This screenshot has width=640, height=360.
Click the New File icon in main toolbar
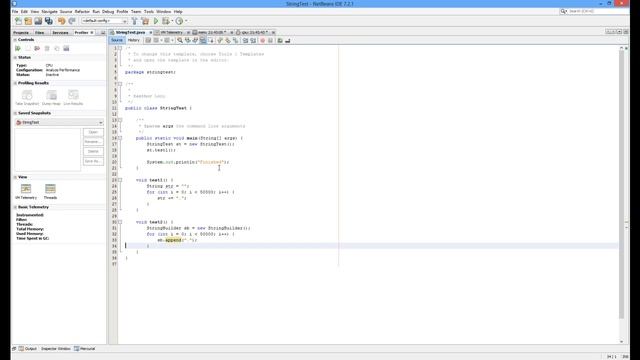pyautogui.click(x=18, y=21)
